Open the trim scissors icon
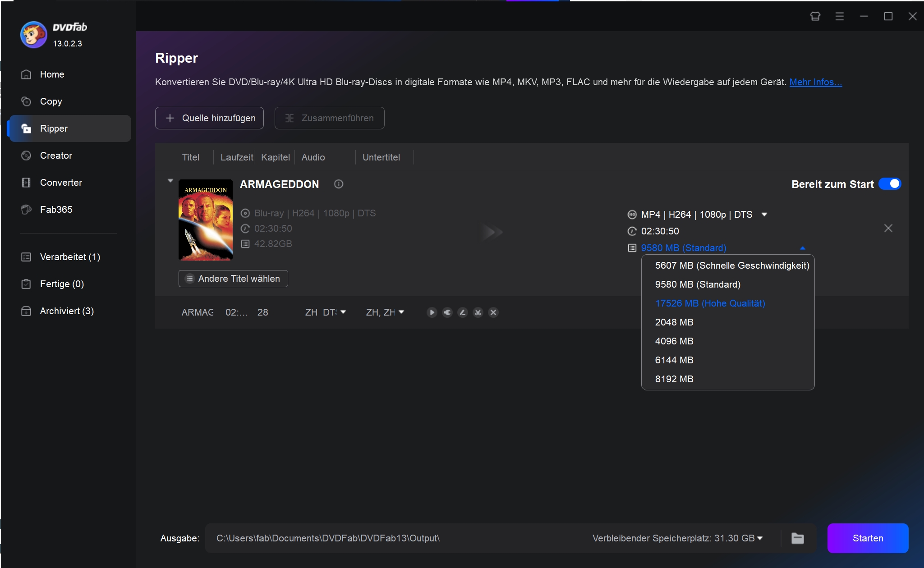This screenshot has height=568, width=924. [478, 312]
